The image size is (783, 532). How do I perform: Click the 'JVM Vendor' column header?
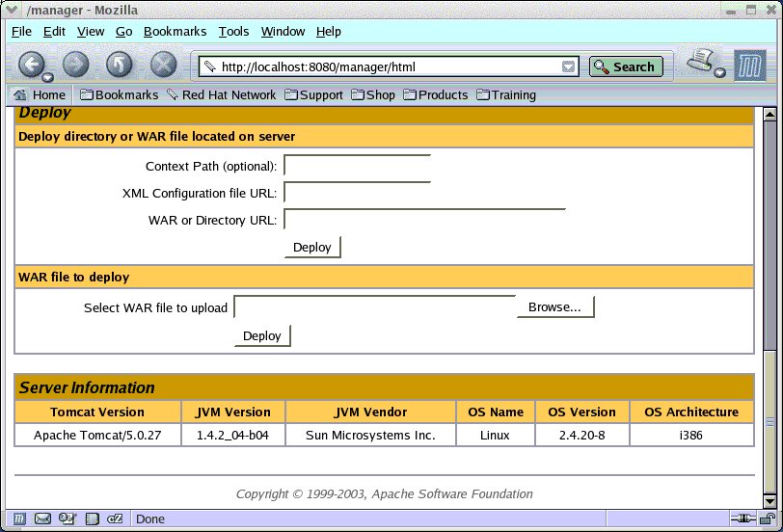(x=370, y=412)
